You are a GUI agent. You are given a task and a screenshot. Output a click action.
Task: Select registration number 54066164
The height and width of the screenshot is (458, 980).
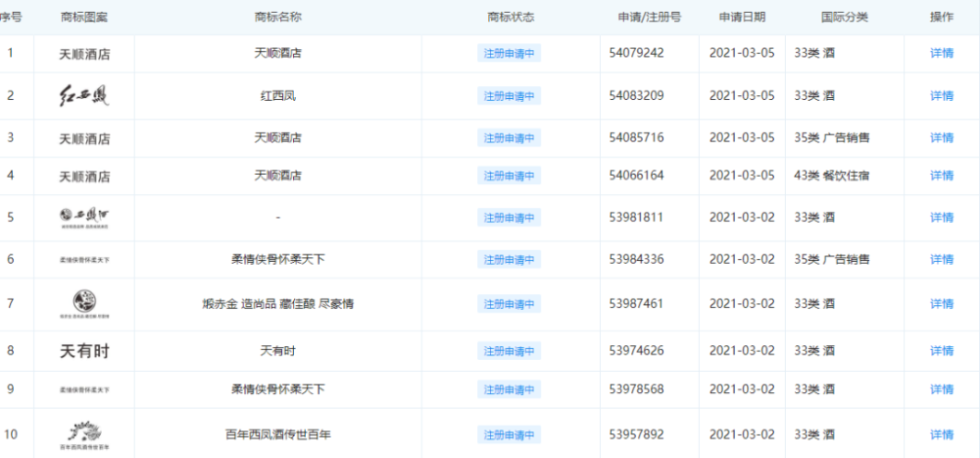click(636, 176)
